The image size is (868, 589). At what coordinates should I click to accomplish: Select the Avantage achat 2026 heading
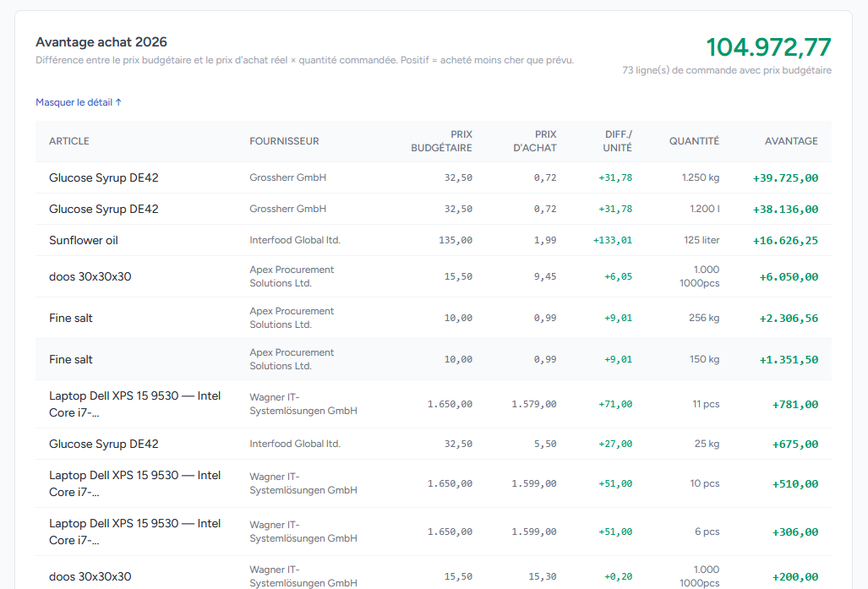pos(101,42)
